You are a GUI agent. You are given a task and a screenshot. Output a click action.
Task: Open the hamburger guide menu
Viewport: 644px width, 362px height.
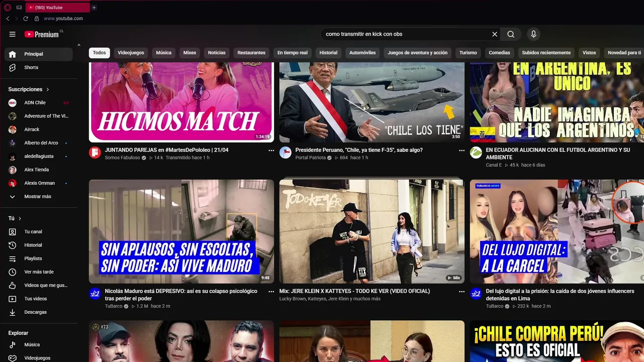tap(13, 34)
